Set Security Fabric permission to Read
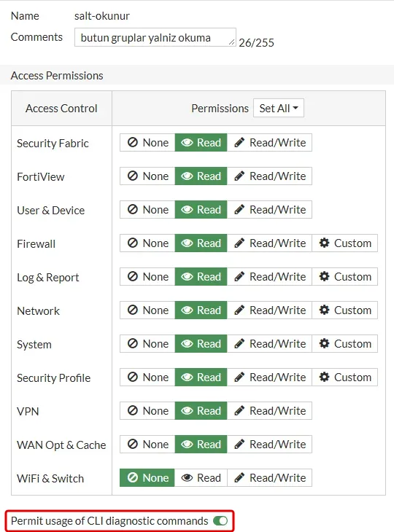394x532 pixels. pos(201,143)
